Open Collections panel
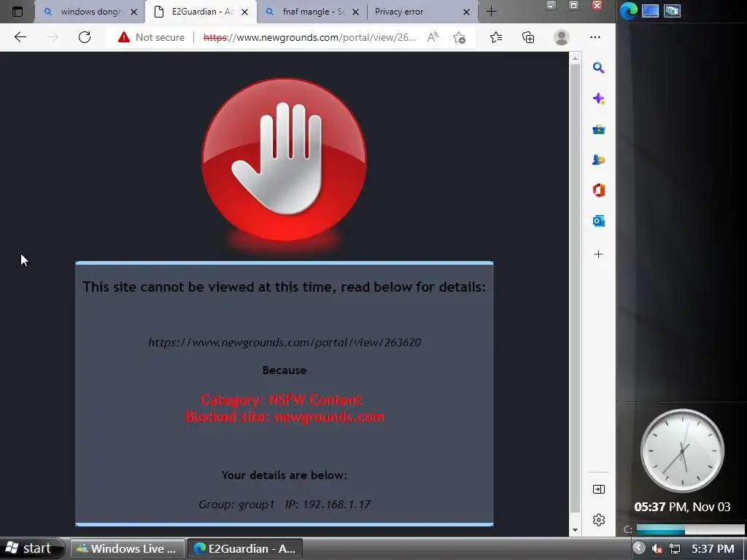The height and width of the screenshot is (560, 747). pyautogui.click(x=528, y=37)
